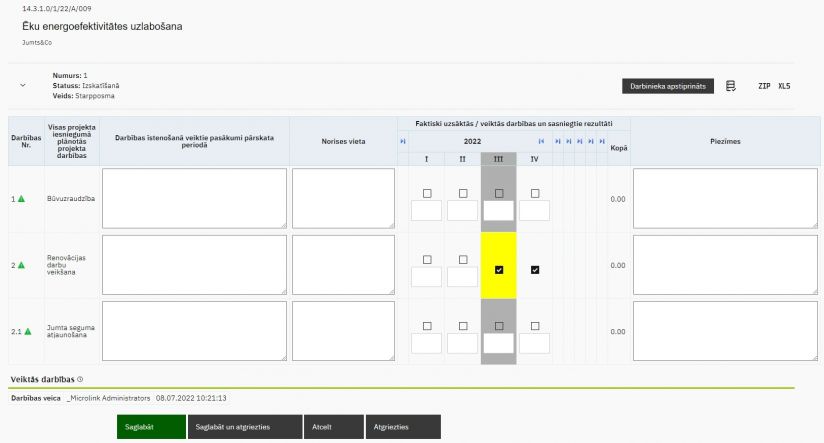Collapse the Numurs/Statuss details chevron
824x443 pixels.
click(23, 86)
